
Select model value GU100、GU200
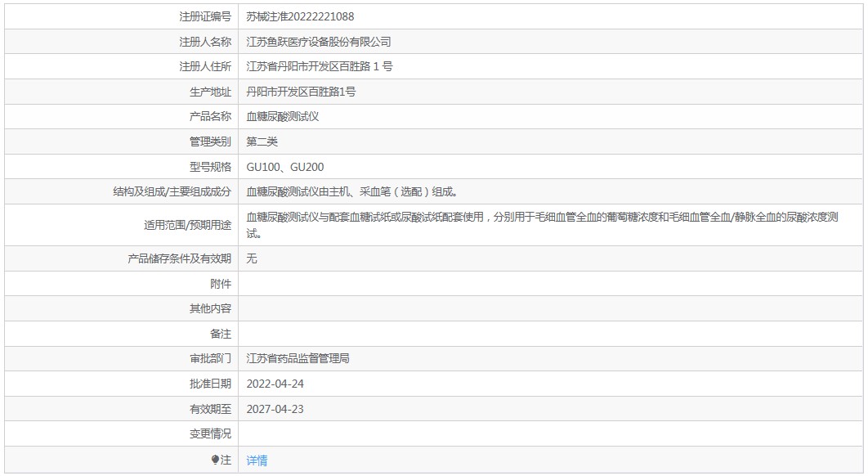click(285, 167)
